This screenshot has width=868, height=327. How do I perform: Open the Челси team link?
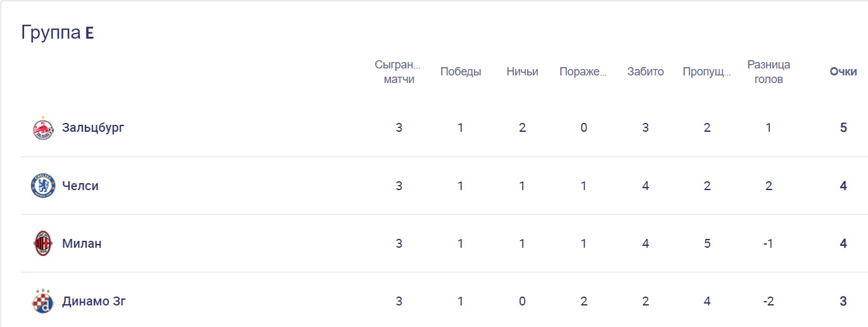click(80, 186)
